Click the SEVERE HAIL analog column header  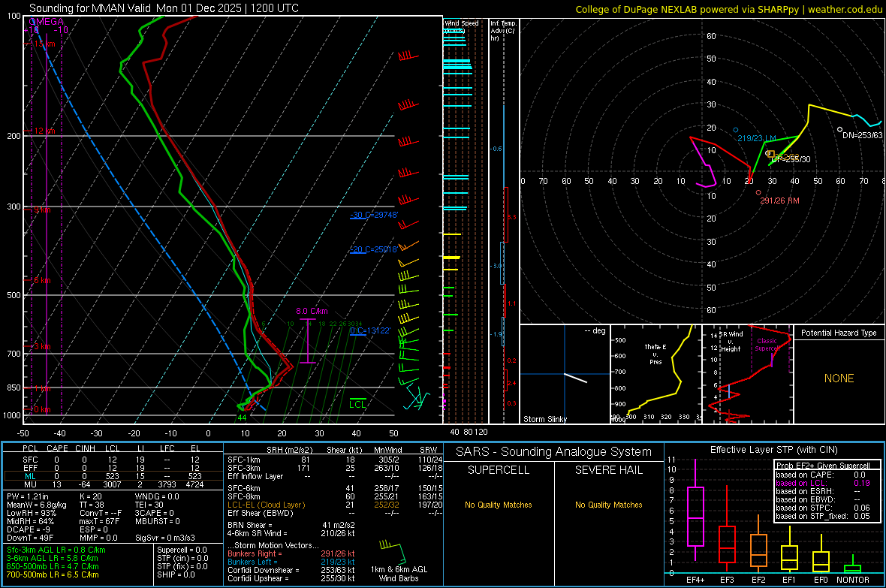click(x=608, y=470)
